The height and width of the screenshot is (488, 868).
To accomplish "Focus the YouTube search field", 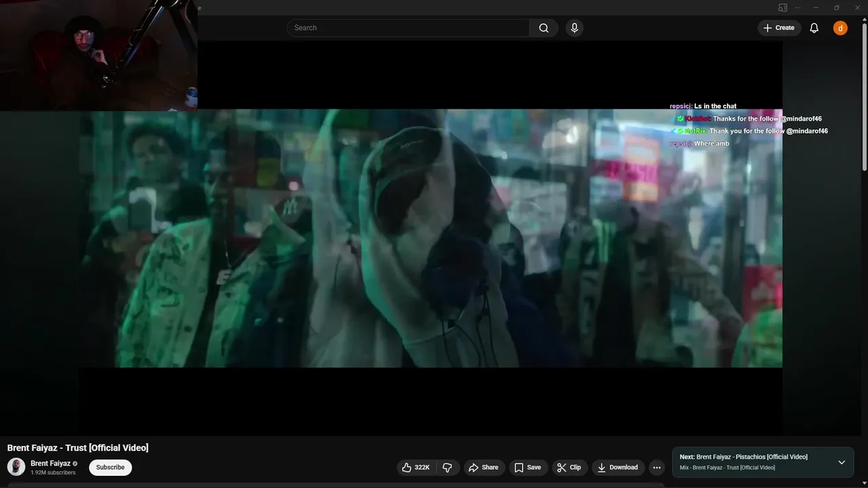I will [408, 28].
